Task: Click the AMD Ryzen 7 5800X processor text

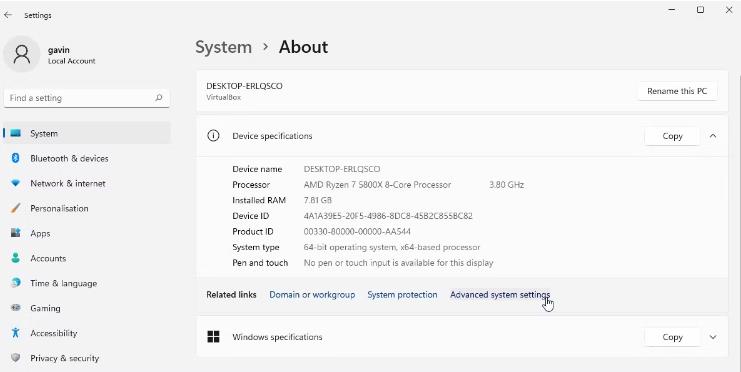Action: (x=377, y=185)
